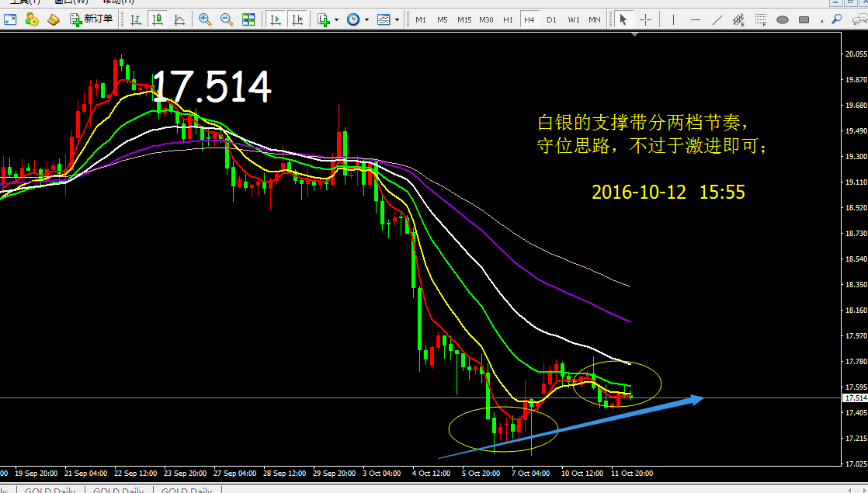Viewport: 868px width, 493px height.
Task: Select the ellipse drawing tool
Action: click(782, 20)
